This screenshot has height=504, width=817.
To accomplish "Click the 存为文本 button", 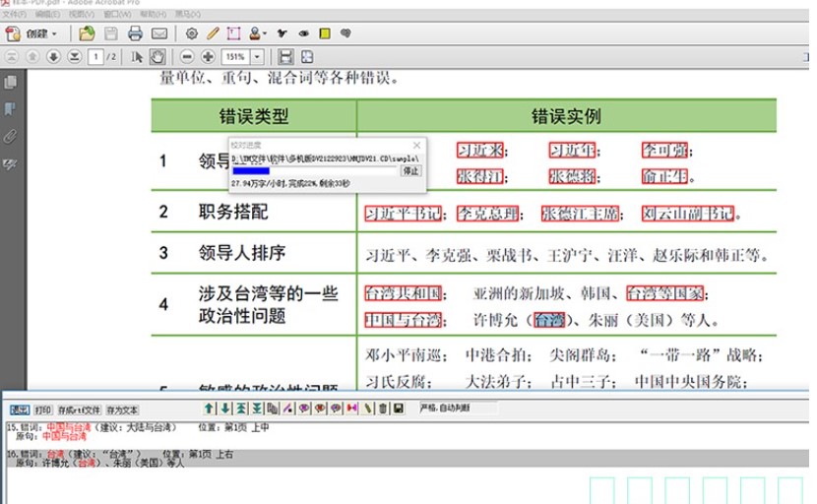I will click(122, 409).
